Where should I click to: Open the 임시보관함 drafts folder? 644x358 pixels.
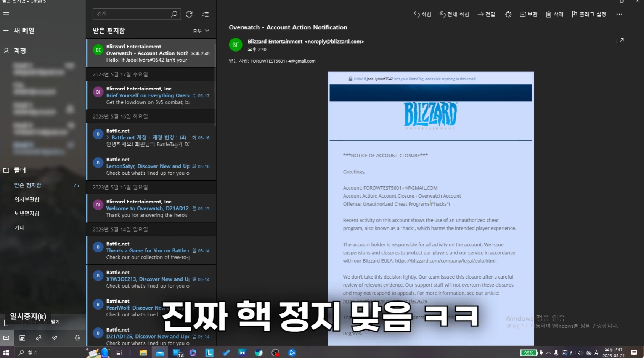[x=43, y=199]
